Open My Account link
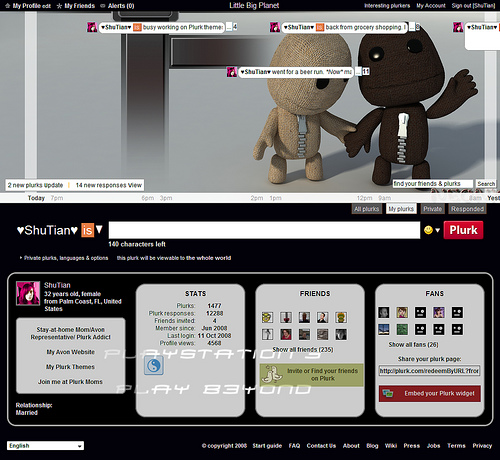 coord(431,6)
